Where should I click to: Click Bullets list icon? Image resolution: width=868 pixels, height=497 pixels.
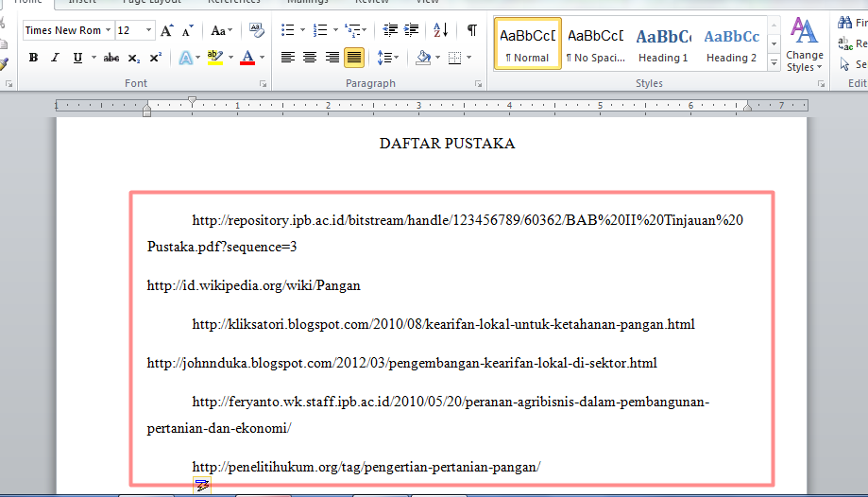point(287,30)
